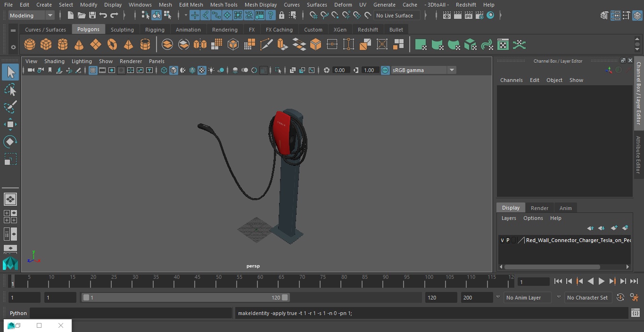Open a scene with the folder icon
This screenshot has height=332, width=644.
[x=82, y=16]
